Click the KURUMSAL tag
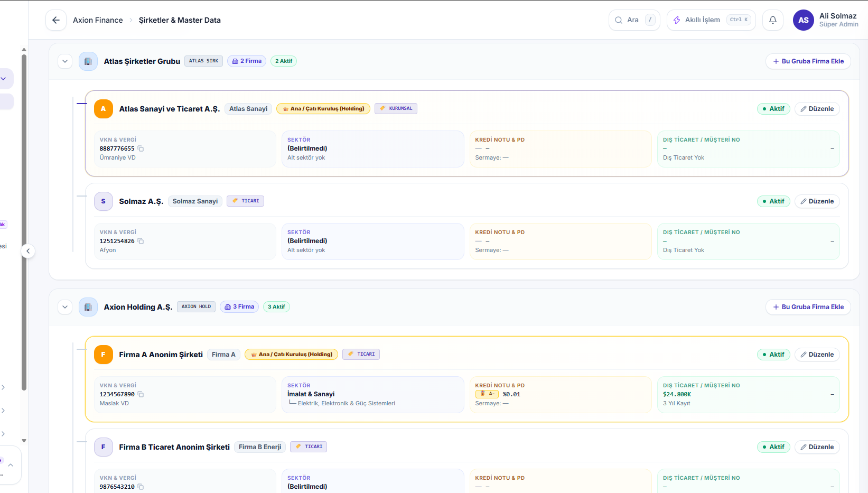 coord(396,109)
